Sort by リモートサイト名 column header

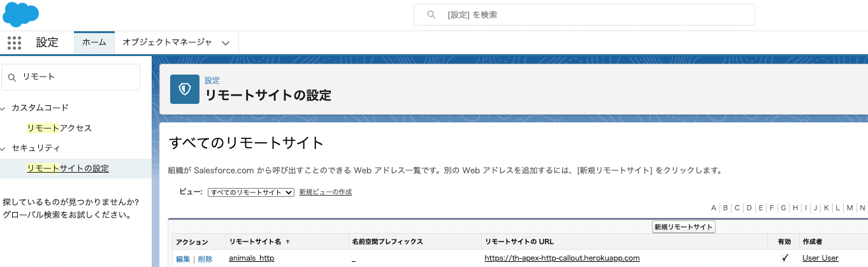point(259,242)
